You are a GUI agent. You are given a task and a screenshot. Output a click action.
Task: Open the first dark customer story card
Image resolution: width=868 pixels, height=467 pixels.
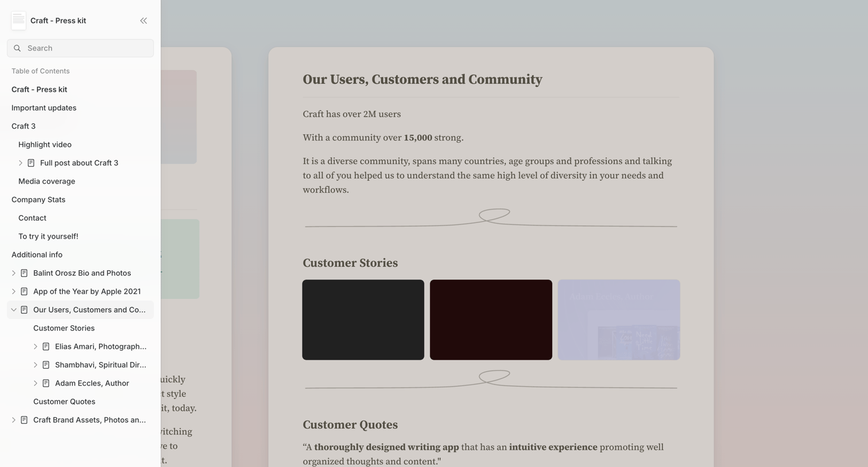click(363, 320)
